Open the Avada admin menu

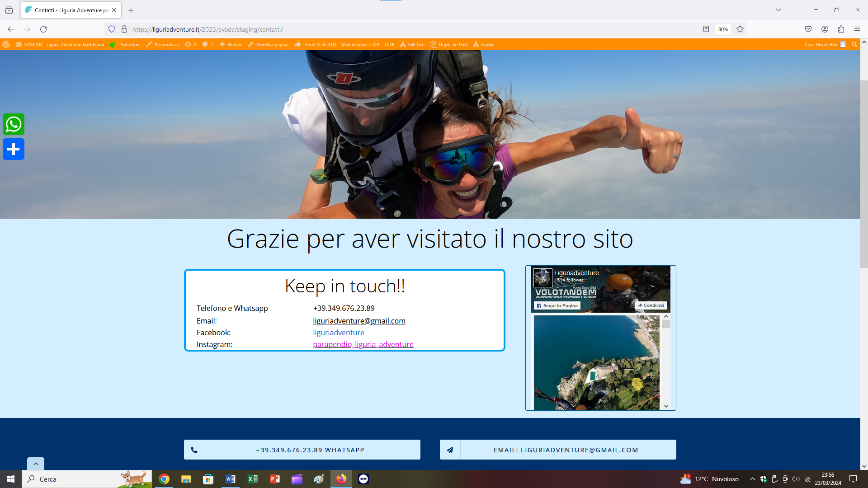coord(483,44)
